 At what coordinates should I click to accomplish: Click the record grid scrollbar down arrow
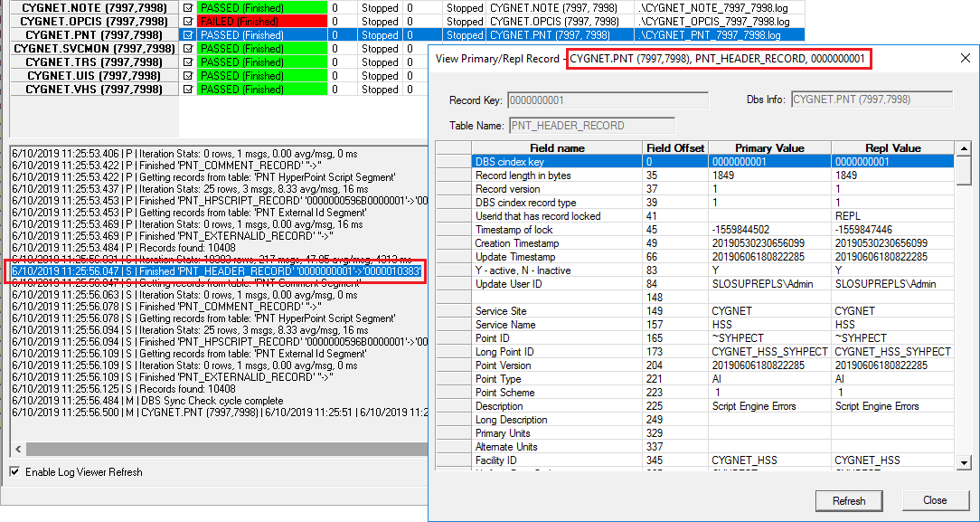[964, 462]
